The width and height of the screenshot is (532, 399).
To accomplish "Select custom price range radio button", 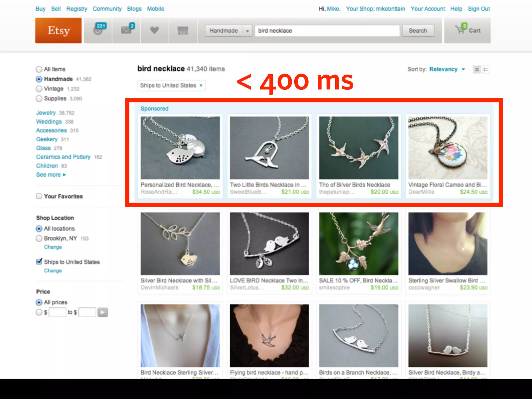I will [x=39, y=312].
